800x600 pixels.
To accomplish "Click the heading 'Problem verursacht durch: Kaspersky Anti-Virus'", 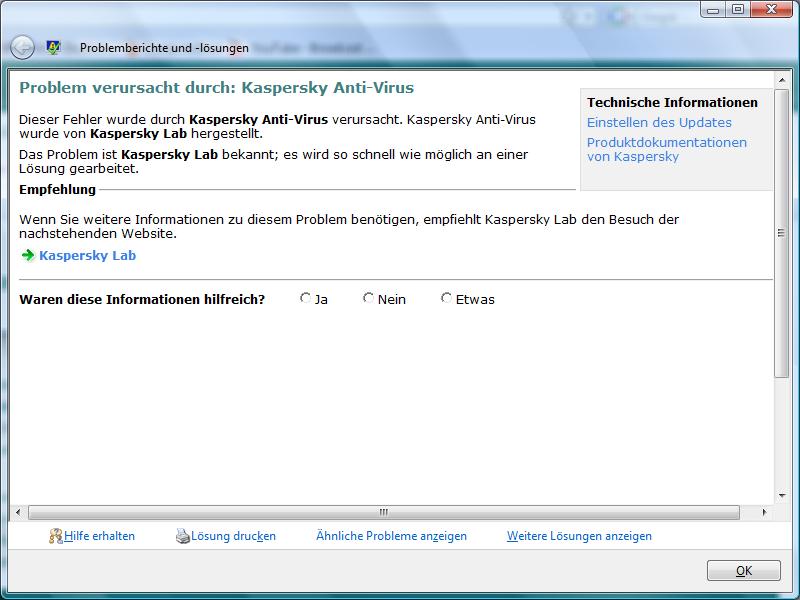I will pyautogui.click(x=216, y=88).
